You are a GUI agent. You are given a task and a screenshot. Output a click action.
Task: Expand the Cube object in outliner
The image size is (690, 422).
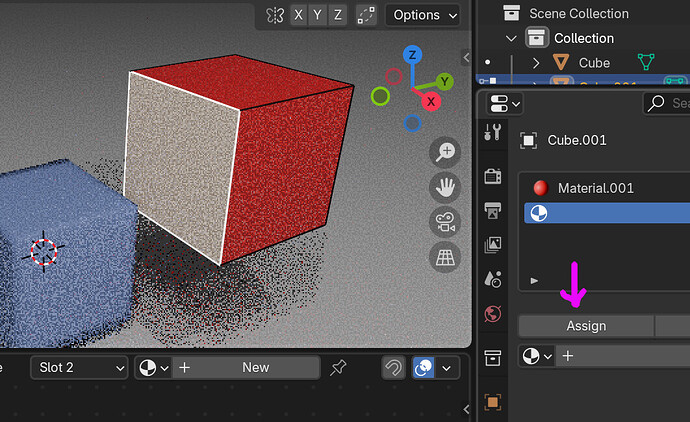point(536,63)
